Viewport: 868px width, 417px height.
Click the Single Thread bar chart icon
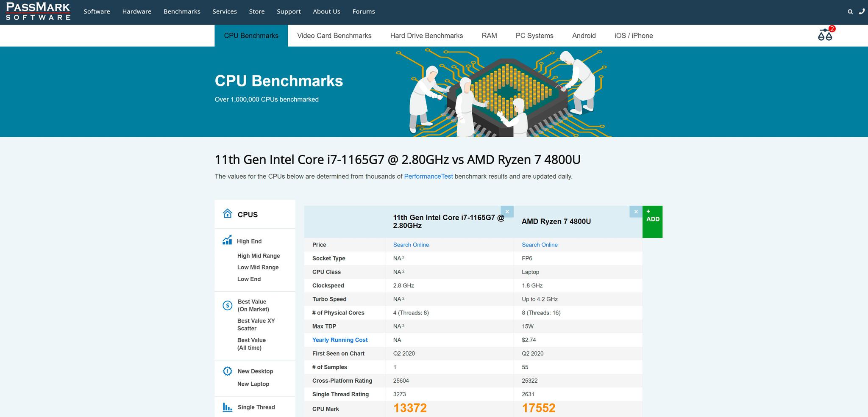pos(228,407)
